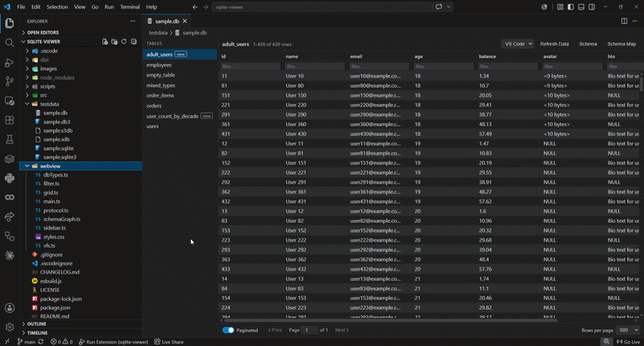644x346 pixels.
Task: Toggle panel layout icon
Action: click(581, 7)
